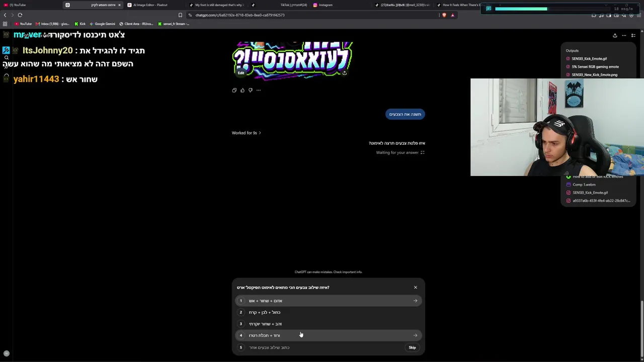The width and height of the screenshot is (644, 362).
Task: Click the username ItsJohnny20 in chat overlay
Action: coord(48,51)
